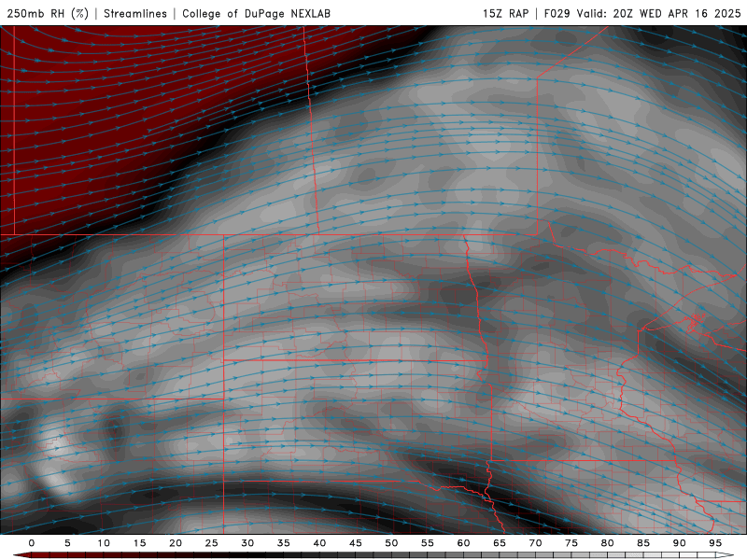Click the "Streamlines" header label
Image resolution: width=747 pixels, height=560 pixels.
coord(135,13)
